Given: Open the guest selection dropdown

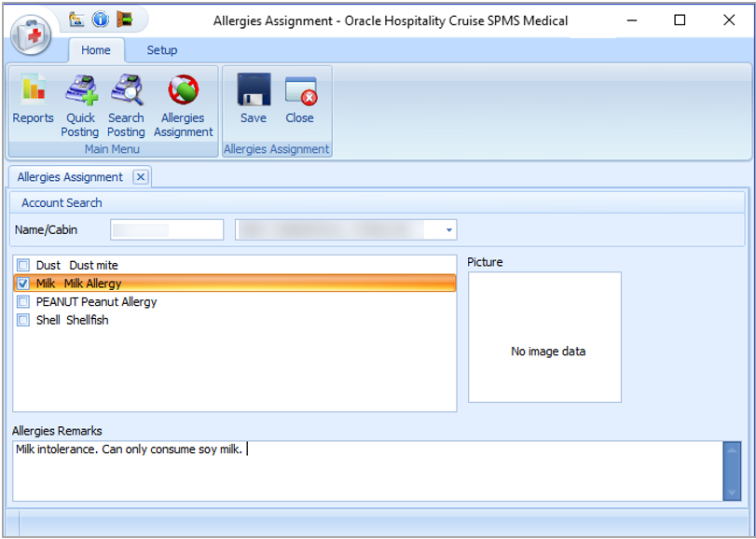Looking at the screenshot, I should coord(447,229).
